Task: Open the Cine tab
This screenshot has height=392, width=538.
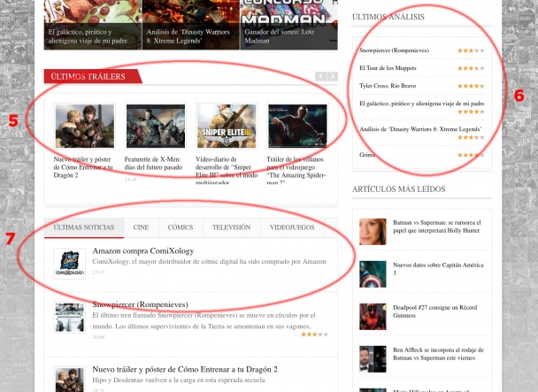Action: [141, 227]
